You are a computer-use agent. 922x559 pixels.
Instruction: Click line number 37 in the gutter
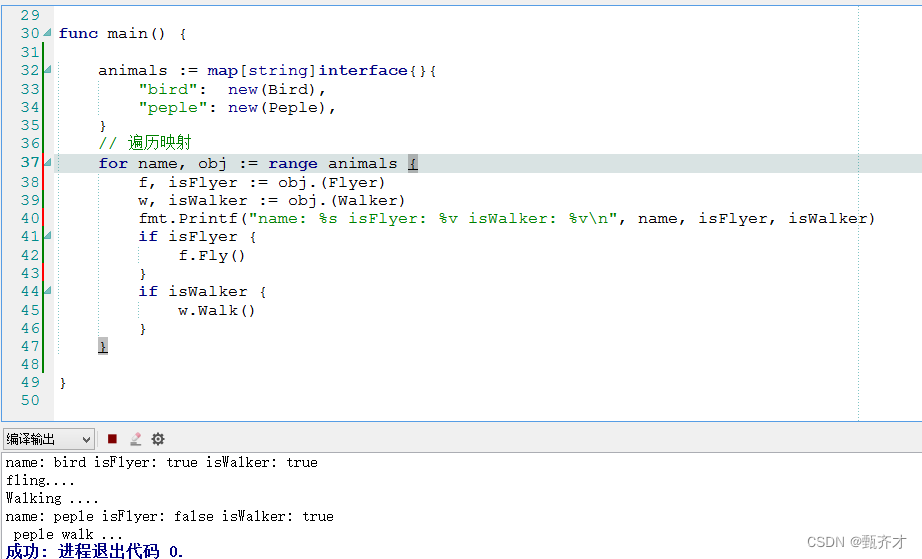(30, 163)
